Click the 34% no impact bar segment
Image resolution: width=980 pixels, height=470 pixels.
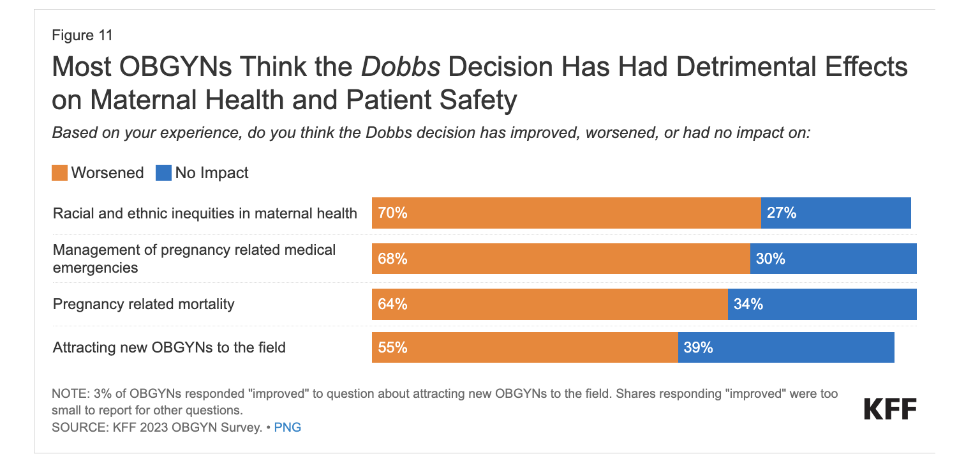[x=822, y=304]
